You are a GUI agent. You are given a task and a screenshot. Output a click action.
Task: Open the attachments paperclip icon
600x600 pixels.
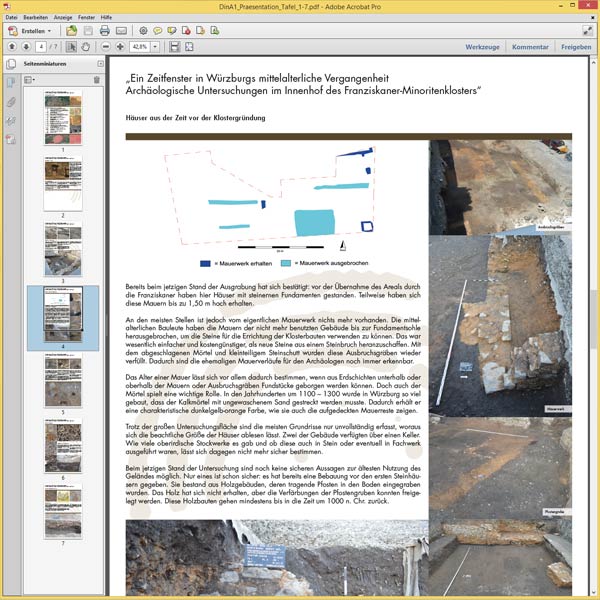pyautogui.click(x=11, y=102)
